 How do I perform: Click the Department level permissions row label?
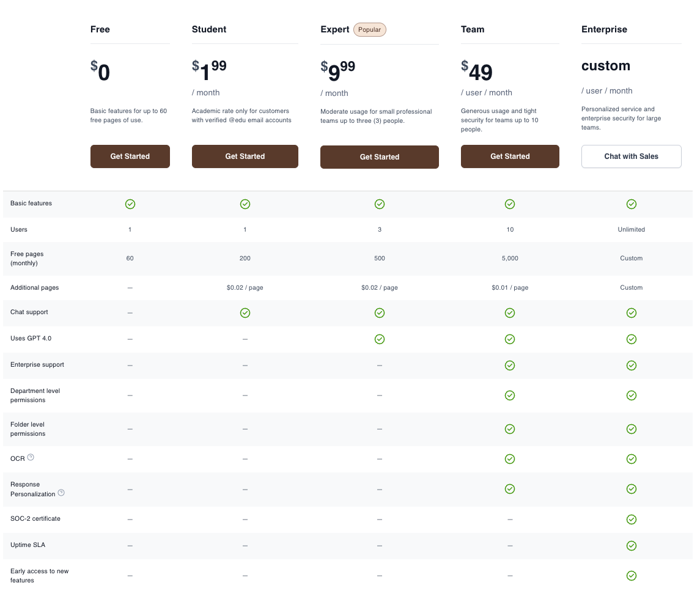click(35, 395)
